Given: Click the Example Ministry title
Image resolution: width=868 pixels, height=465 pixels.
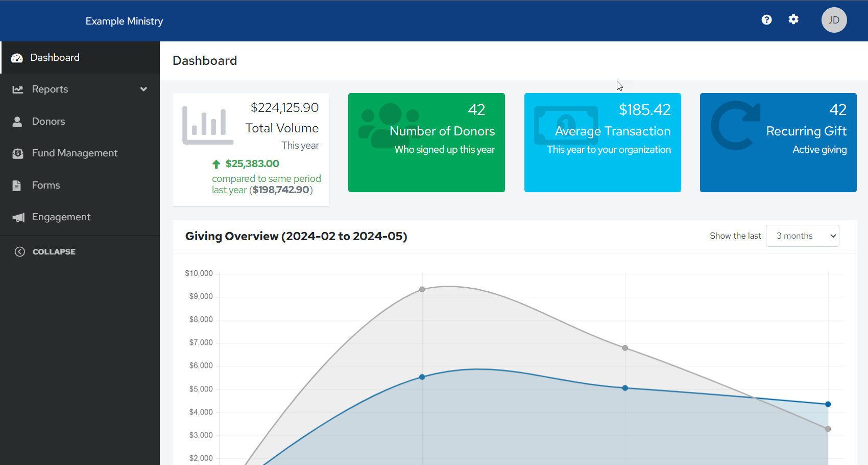Looking at the screenshot, I should (x=124, y=21).
